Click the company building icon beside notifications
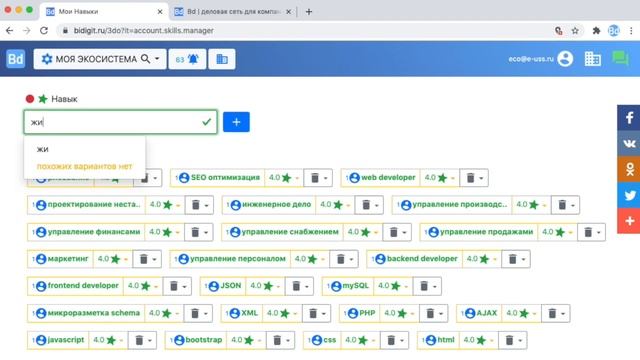640x360 pixels. pos(222,59)
